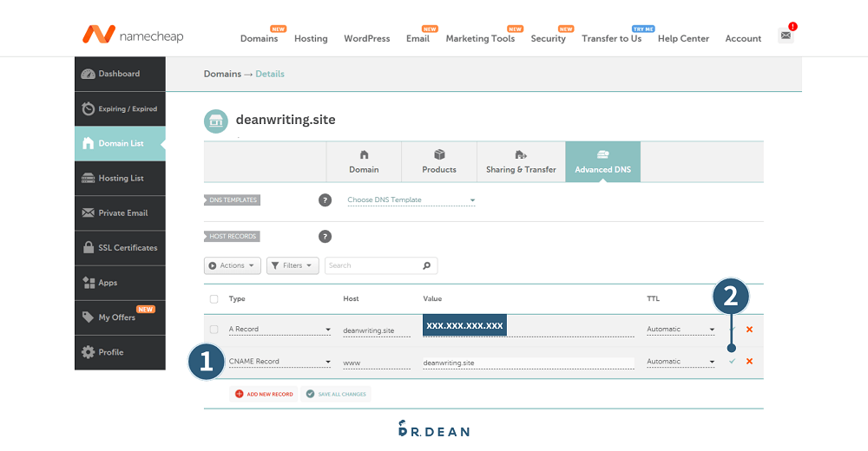Image resolution: width=868 pixels, height=451 pixels.
Task: Click the Host Records help question mark
Action: tap(325, 236)
